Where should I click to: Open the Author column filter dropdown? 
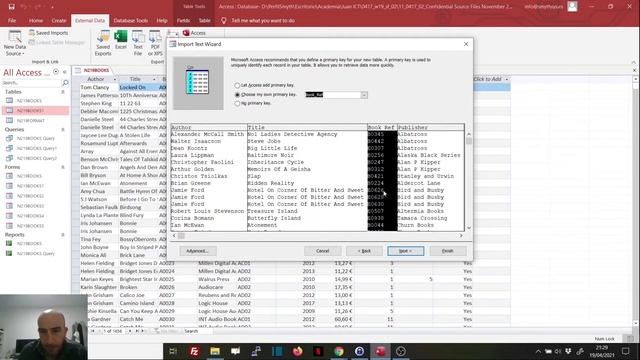point(115,79)
